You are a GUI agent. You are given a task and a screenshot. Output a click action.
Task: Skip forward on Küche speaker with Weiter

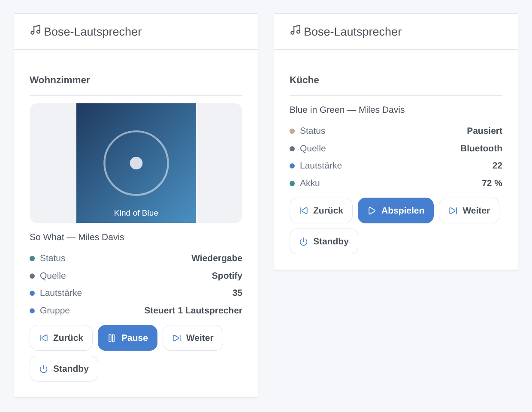pos(469,211)
